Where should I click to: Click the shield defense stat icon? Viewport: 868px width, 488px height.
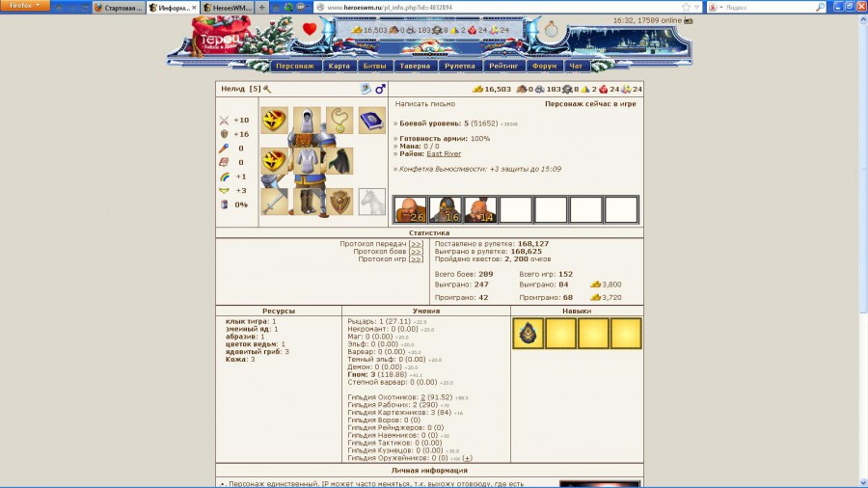pos(224,134)
